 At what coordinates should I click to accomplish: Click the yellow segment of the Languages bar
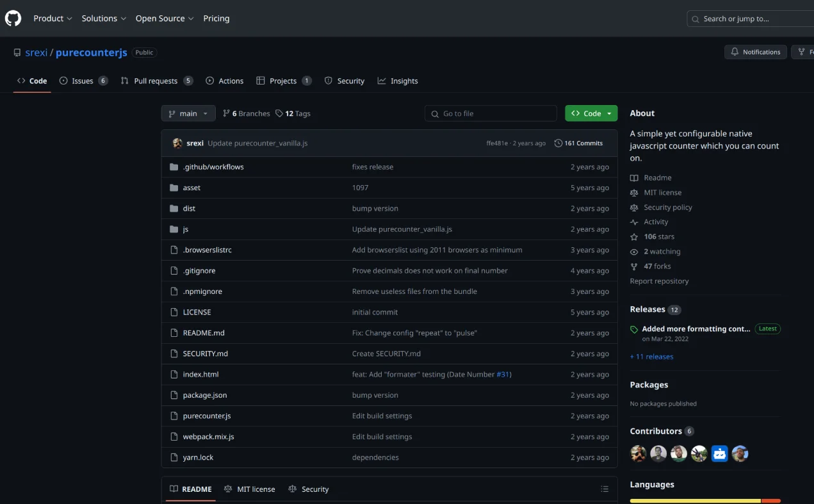tap(695, 501)
